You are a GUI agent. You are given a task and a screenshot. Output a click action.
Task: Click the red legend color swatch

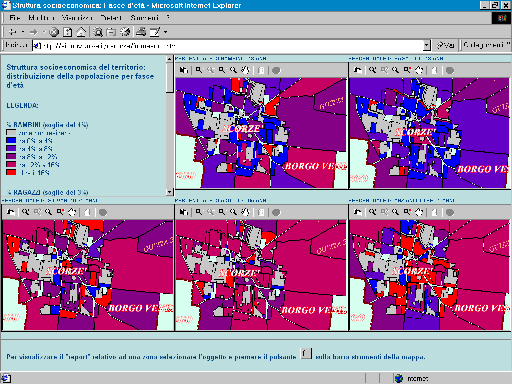11,173
